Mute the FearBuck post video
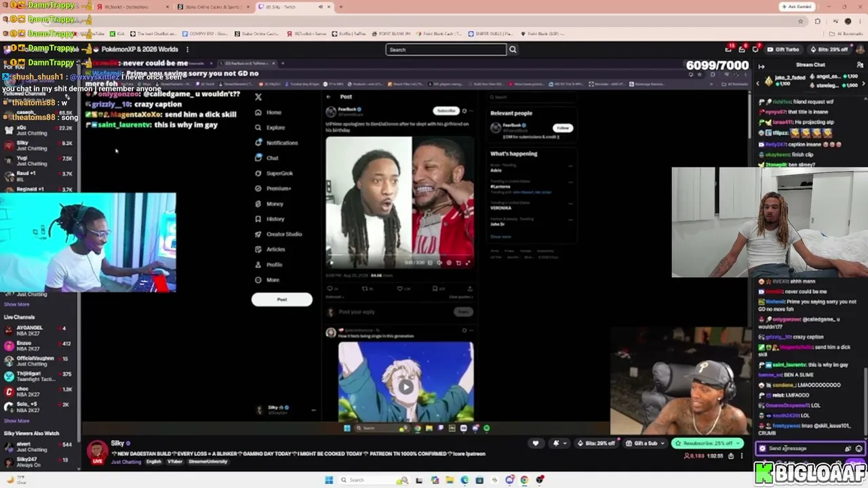Screen dimensions: 868x488 point(439,262)
